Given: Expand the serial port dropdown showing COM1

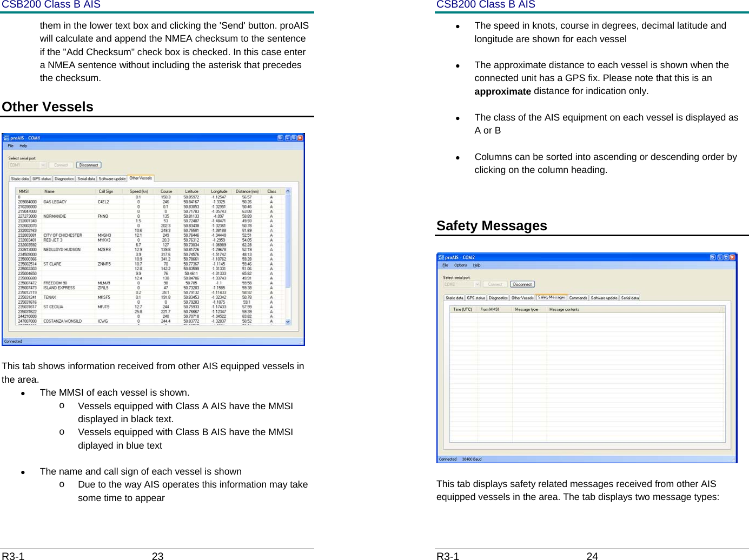Looking at the screenshot, I should 43,165.
